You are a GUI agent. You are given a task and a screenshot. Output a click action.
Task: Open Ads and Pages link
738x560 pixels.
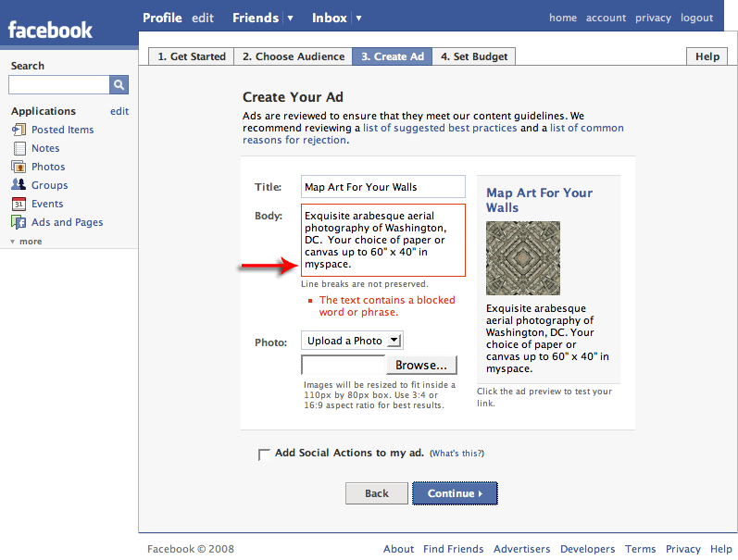coord(67,222)
